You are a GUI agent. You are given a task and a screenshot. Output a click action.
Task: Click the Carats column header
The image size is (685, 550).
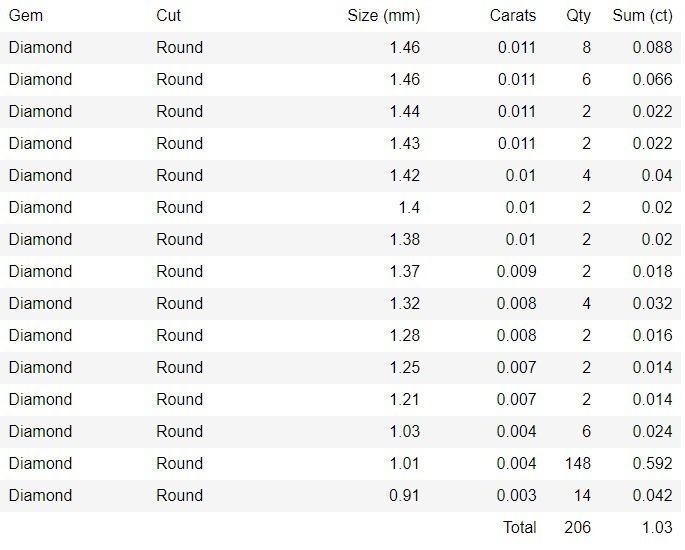click(512, 15)
